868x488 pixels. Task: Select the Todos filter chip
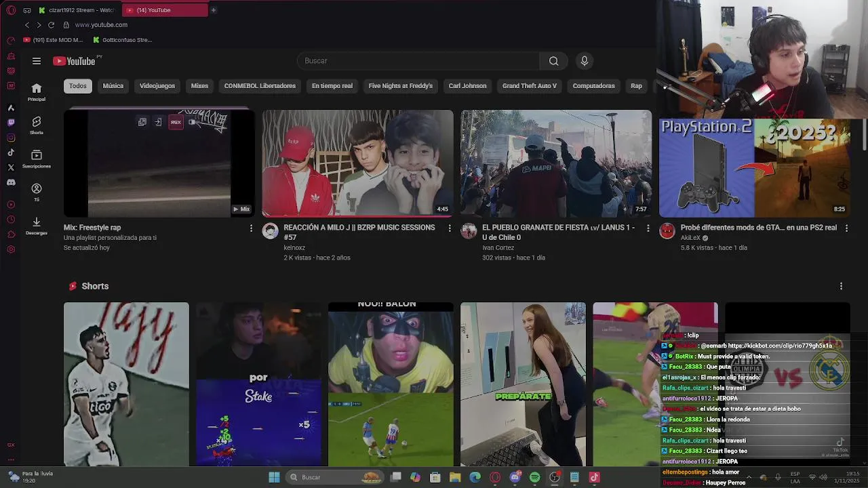pos(78,86)
